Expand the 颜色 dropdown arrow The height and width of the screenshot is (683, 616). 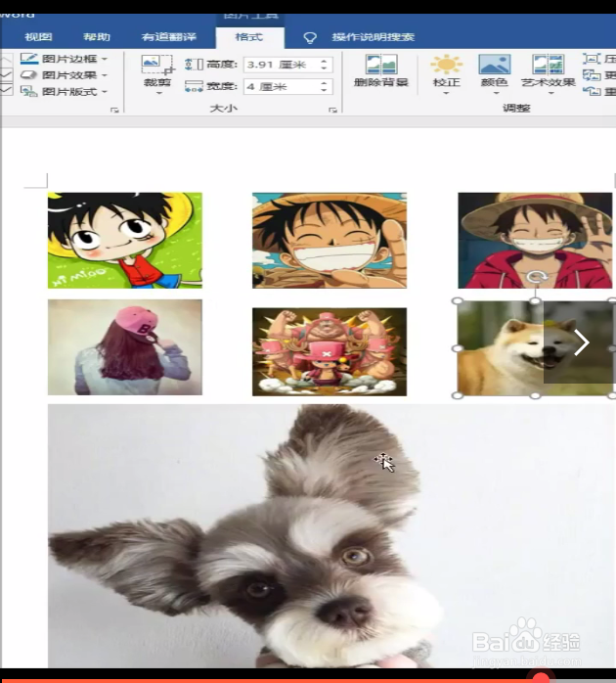(x=496, y=93)
